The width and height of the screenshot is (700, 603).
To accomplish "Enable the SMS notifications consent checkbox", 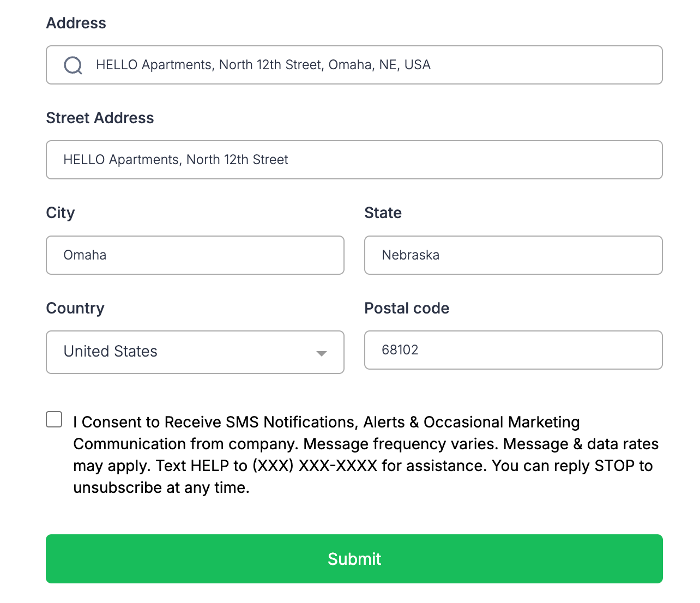I will (54, 419).
